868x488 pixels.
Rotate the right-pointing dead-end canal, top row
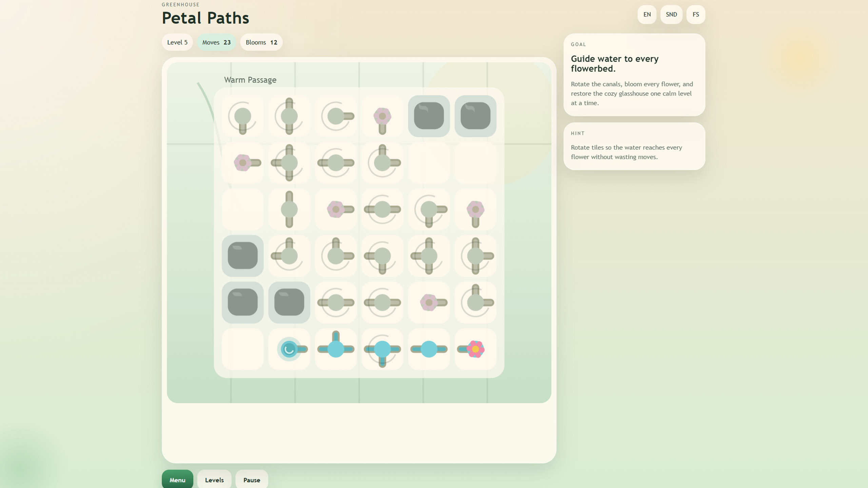pyautogui.click(x=336, y=116)
